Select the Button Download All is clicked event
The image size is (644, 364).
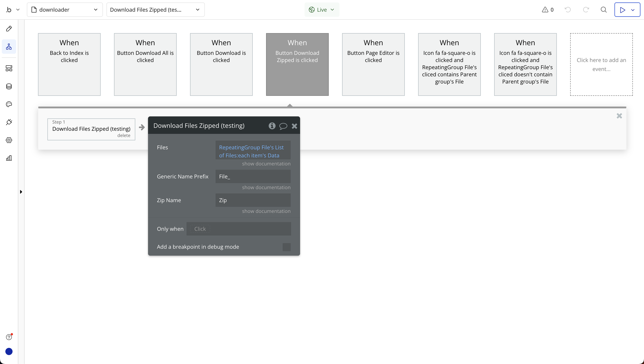pos(145,64)
